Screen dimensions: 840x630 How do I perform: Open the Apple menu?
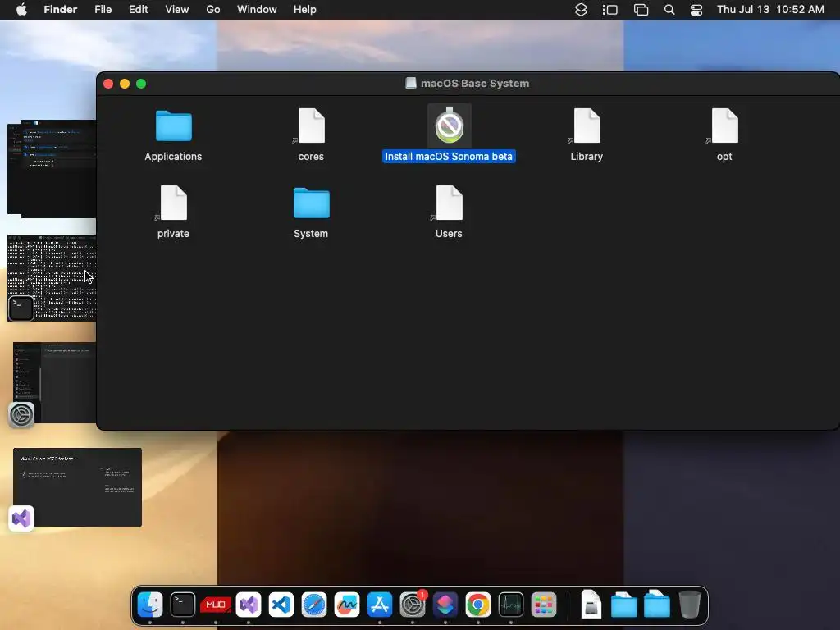coord(21,10)
